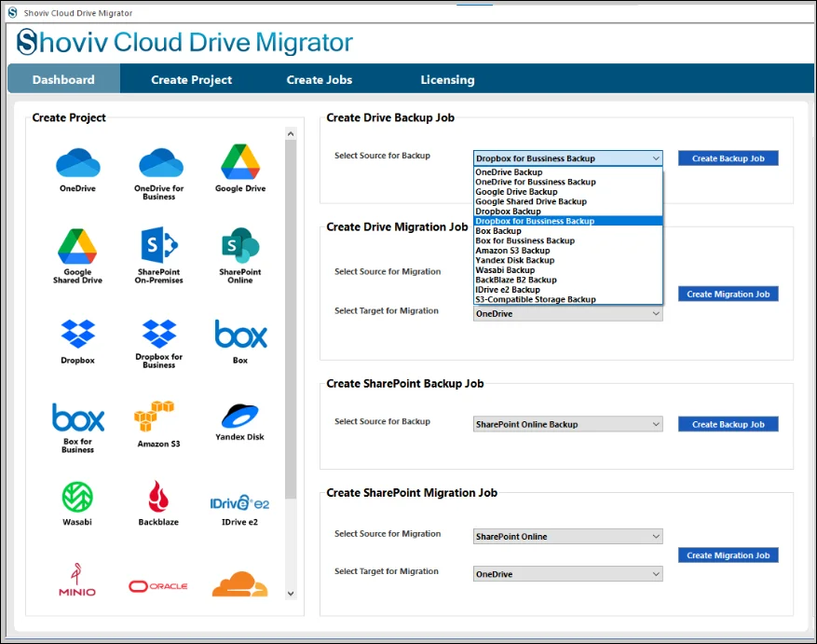
Task: Expand SharePoint Online migration source dropdown
Action: pos(568,536)
